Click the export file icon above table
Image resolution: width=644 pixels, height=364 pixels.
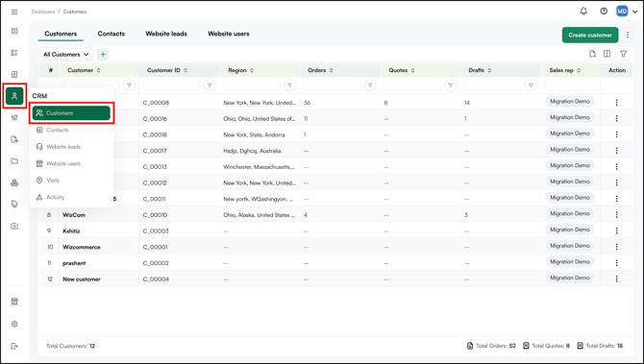592,54
